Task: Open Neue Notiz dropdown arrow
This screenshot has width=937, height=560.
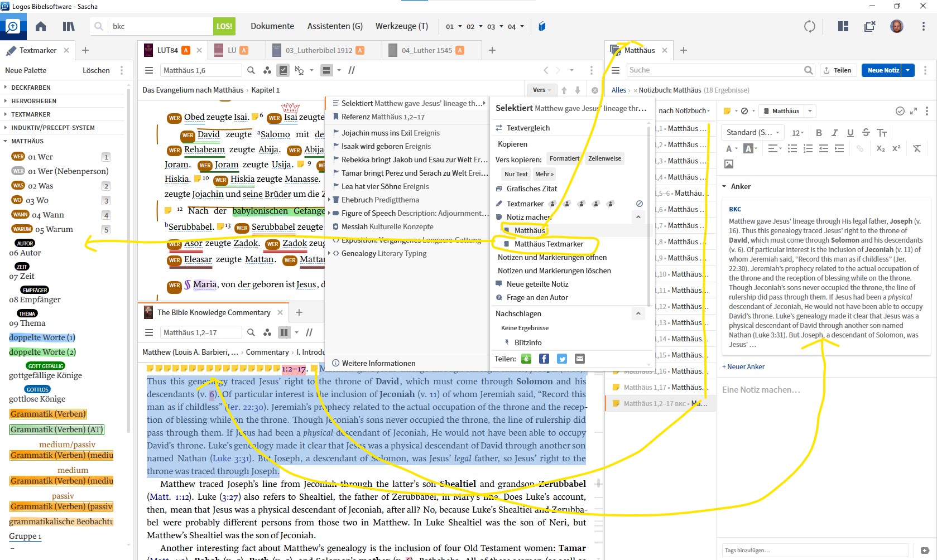Action: click(x=908, y=70)
